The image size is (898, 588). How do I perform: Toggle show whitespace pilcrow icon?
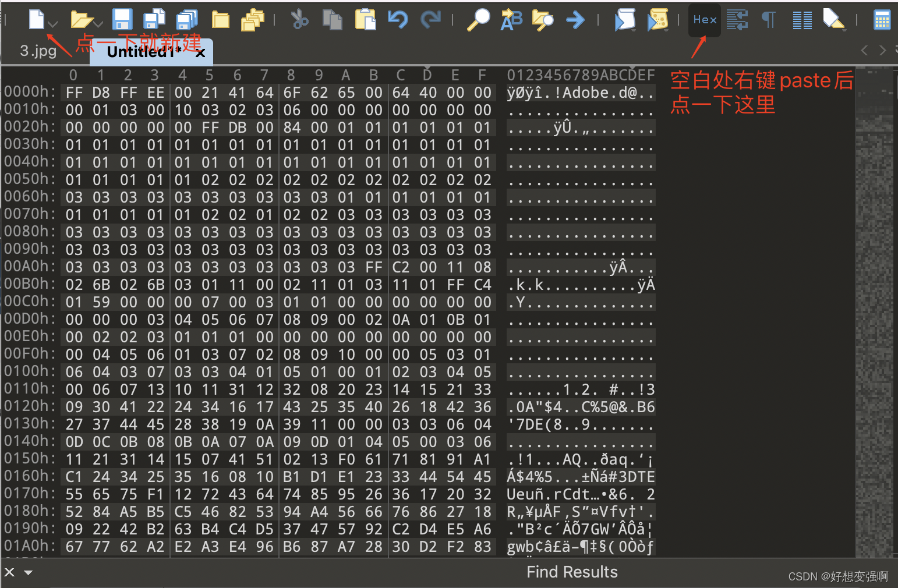(x=769, y=20)
